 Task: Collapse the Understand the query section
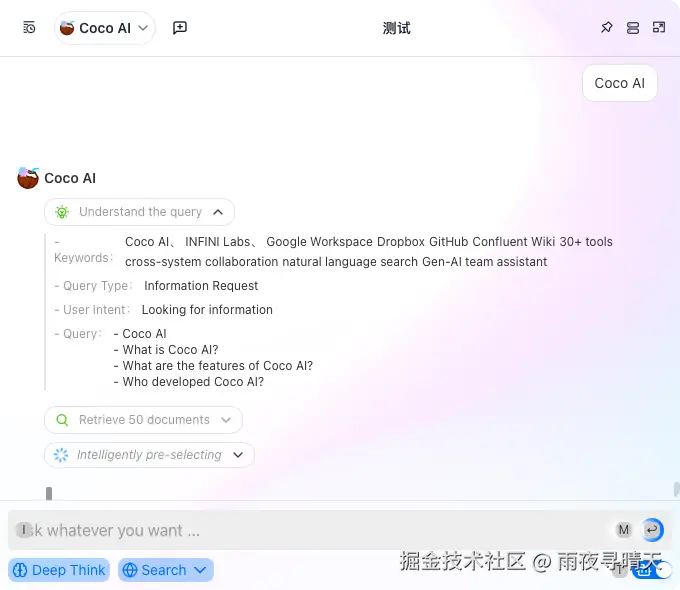pos(139,212)
